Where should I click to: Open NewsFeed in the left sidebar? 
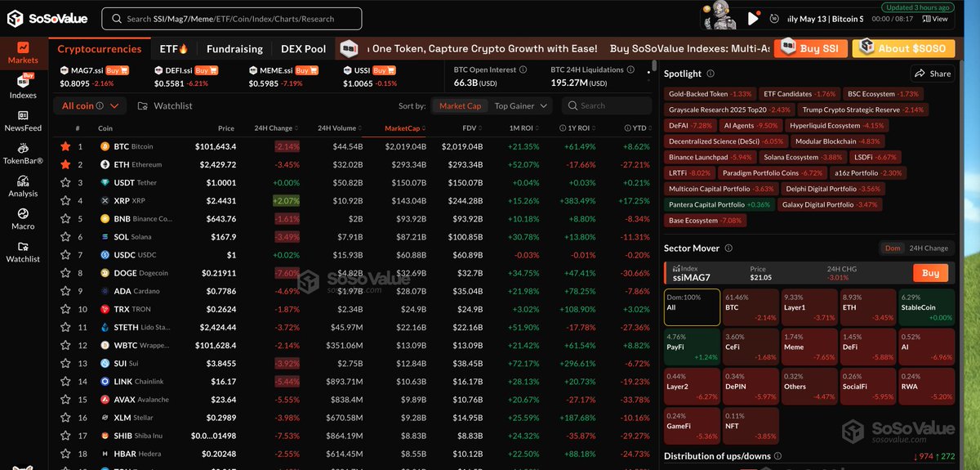pyautogui.click(x=23, y=119)
